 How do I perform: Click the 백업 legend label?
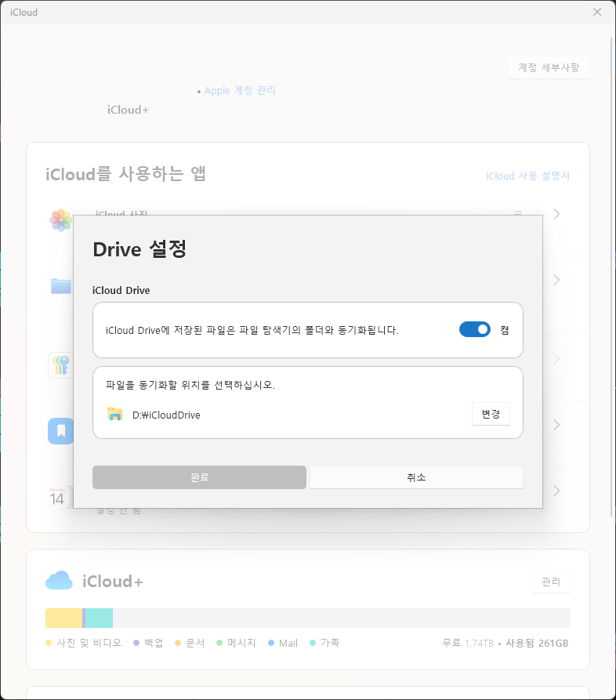tap(154, 643)
